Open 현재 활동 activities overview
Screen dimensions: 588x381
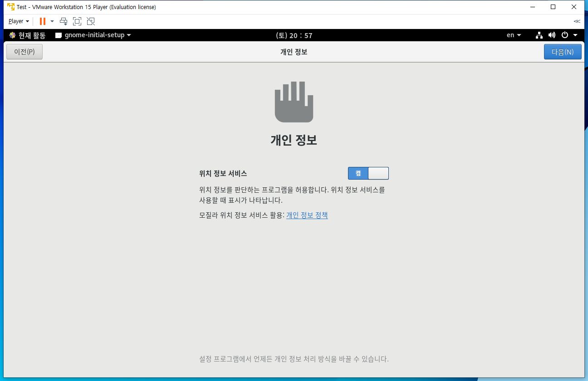pos(27,35)
